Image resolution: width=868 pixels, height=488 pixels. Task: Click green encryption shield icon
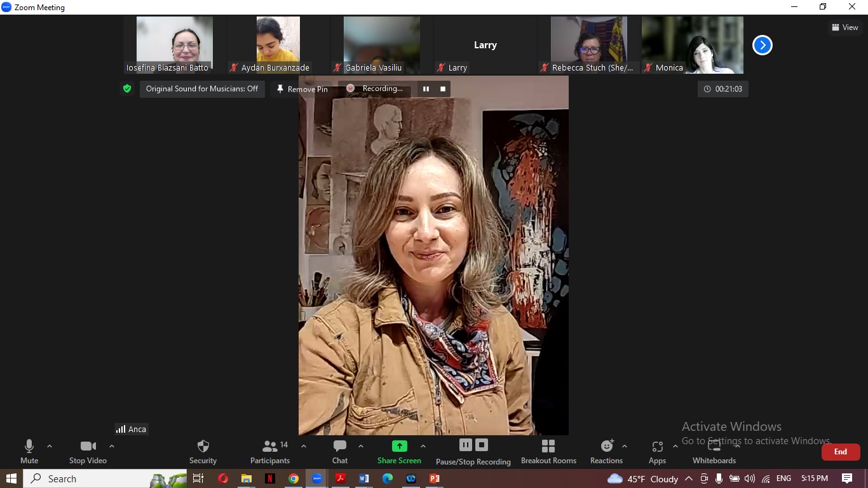127,89
